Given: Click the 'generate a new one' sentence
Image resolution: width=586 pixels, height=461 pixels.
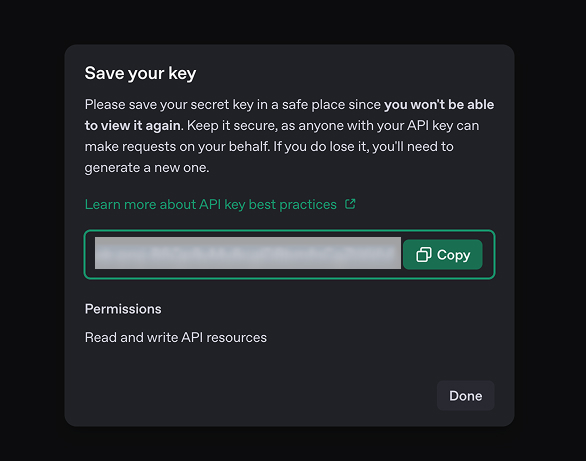Looking at the screenshot, I should [x=147, y=168].
